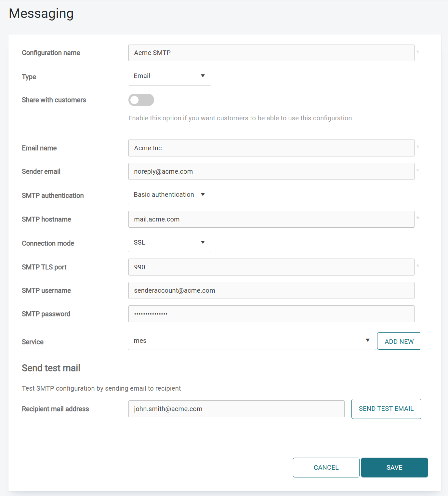Click the SMTP username input
Screen dimensions: 448x496
[271, 290]
